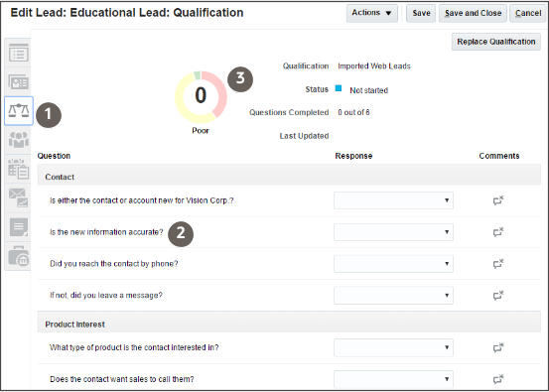Open response dropdown for sales call question
This screenshot has width=549, height=392.
tap(393, 379)
